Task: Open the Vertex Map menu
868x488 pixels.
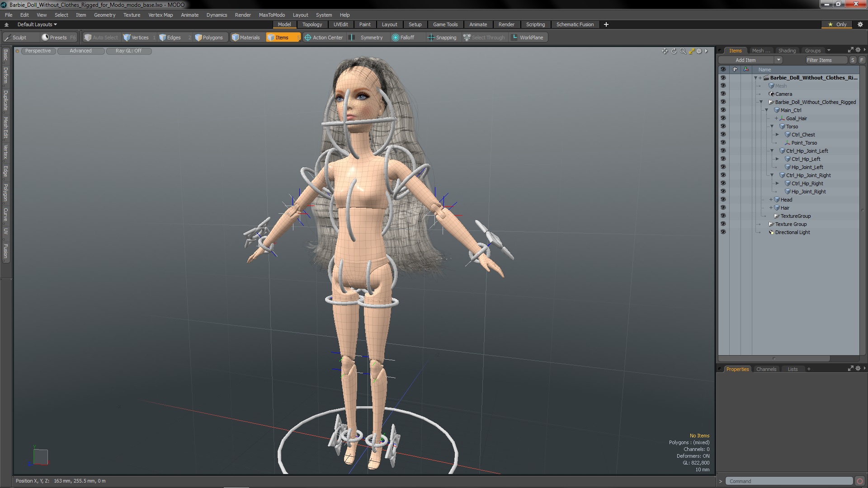Action: 160,15
